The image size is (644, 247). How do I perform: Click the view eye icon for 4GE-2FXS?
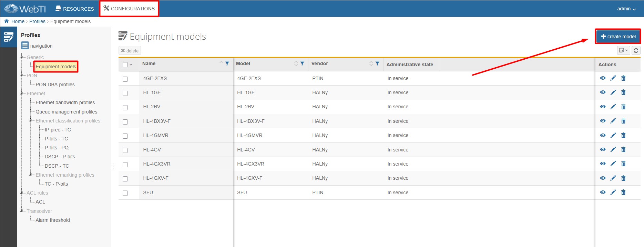[x=602, y=78]
